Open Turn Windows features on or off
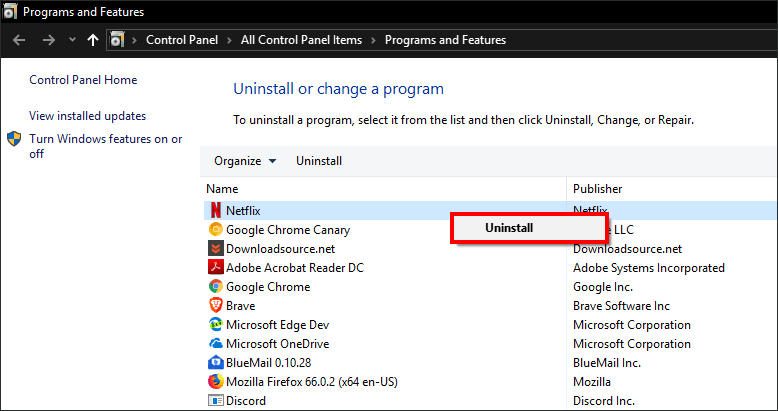This screenshot has width=778, height=411. coord(106,146)
